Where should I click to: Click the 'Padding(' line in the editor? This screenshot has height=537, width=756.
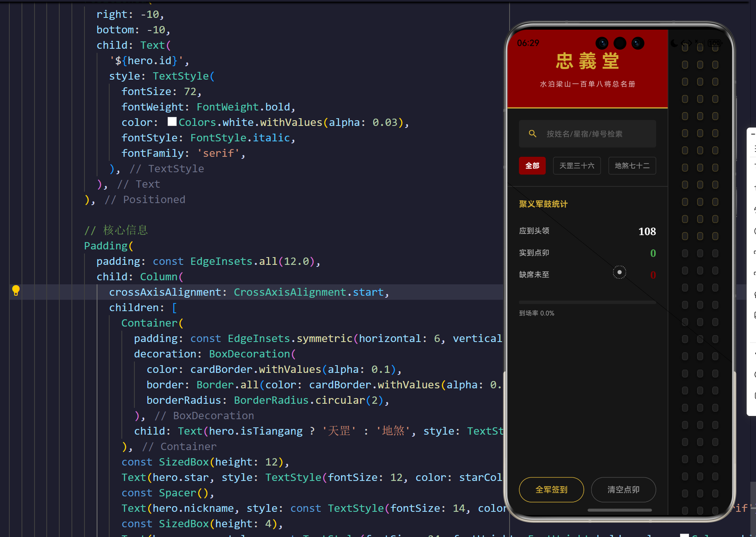click(109, 246)
